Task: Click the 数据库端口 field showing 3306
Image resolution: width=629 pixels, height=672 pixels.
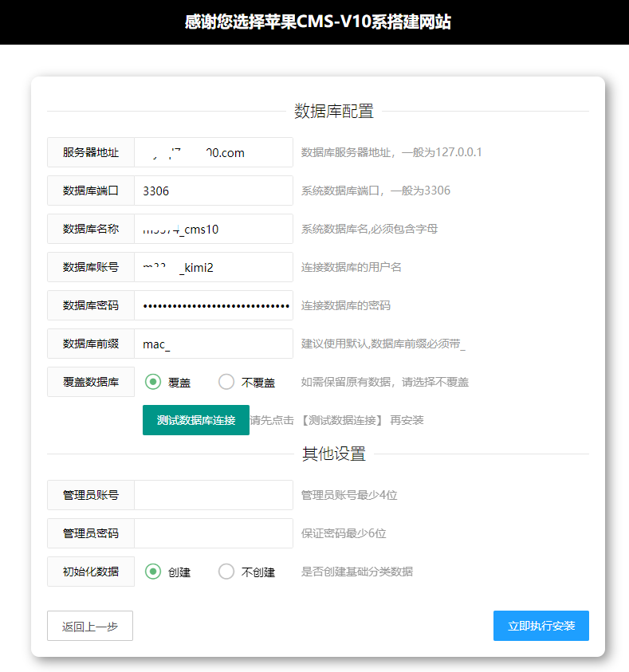Action: coord(214,191)
